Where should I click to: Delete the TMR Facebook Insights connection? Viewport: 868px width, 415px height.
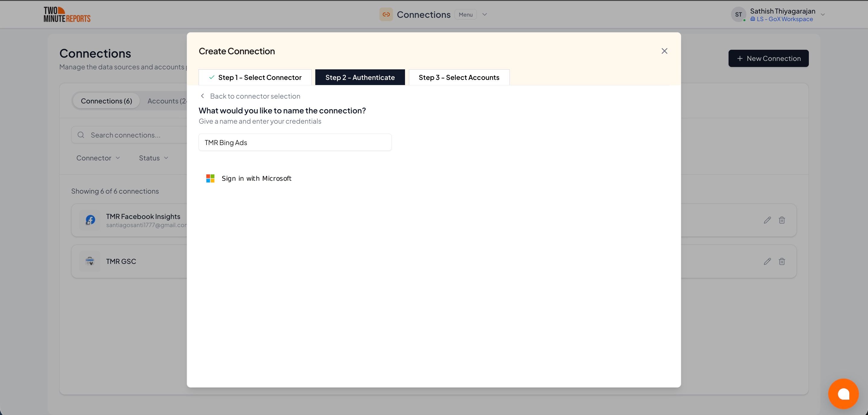point(782,220)
